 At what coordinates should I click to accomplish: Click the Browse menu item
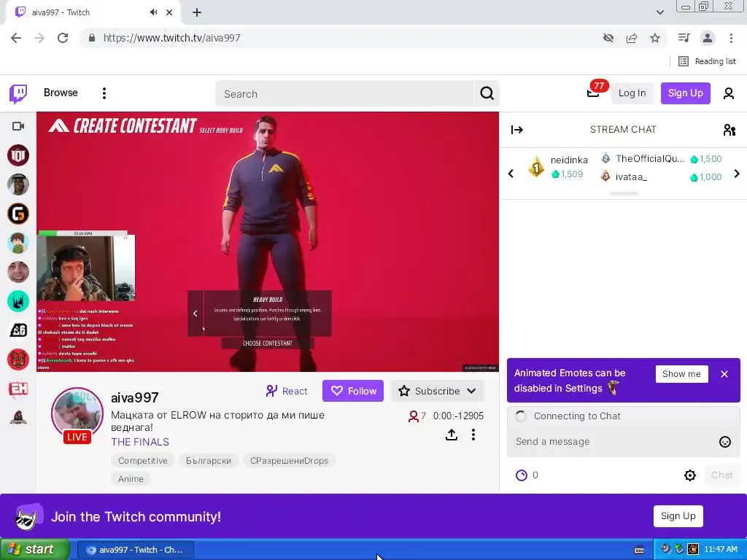click(61, 93)
